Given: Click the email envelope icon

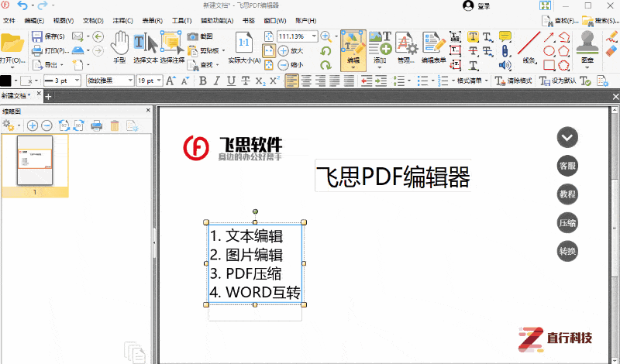Looking at the screenshot, I should pyautogui.click(x=77, y=36).
